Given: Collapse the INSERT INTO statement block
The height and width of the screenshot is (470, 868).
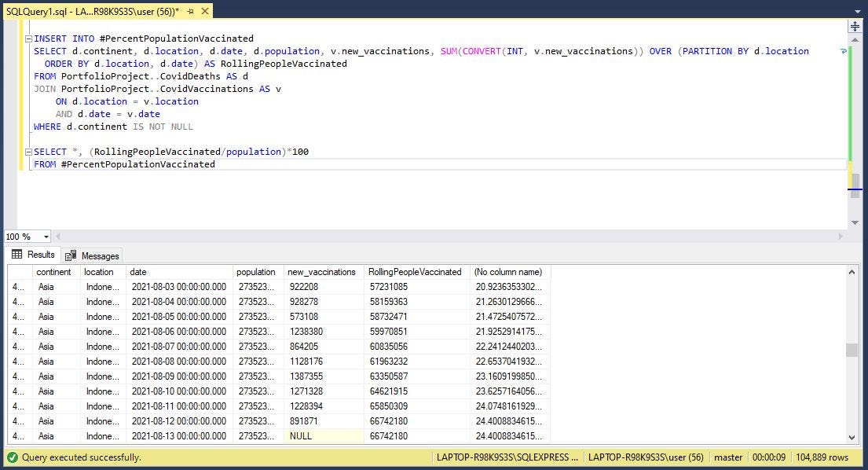Looking at the screenshot, I should (x=28, y=39).
